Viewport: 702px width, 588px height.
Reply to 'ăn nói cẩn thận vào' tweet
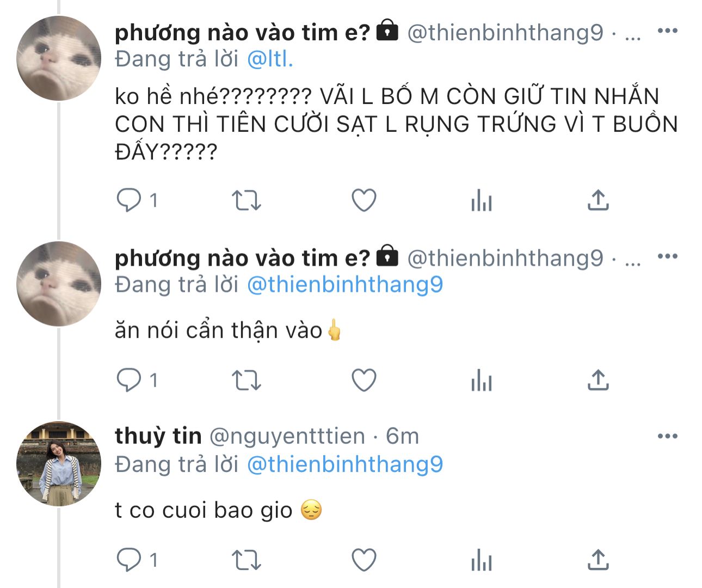click(x=129, y=380)
